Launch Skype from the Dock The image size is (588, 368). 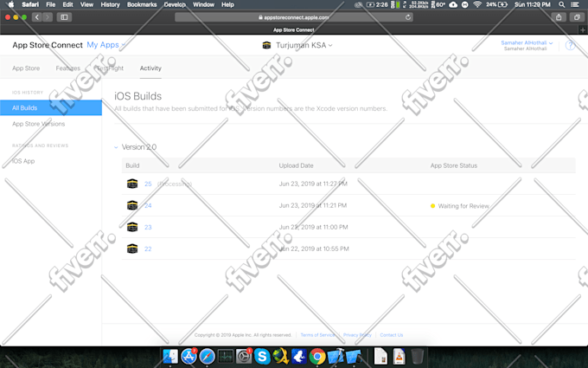pyautogui.click(x=262, y=356)
